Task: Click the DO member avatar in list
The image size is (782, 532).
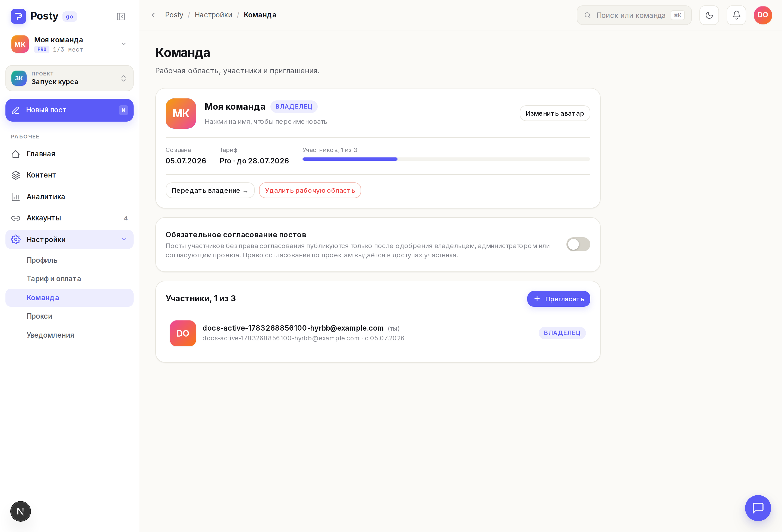Action: [x=183, y=333]
